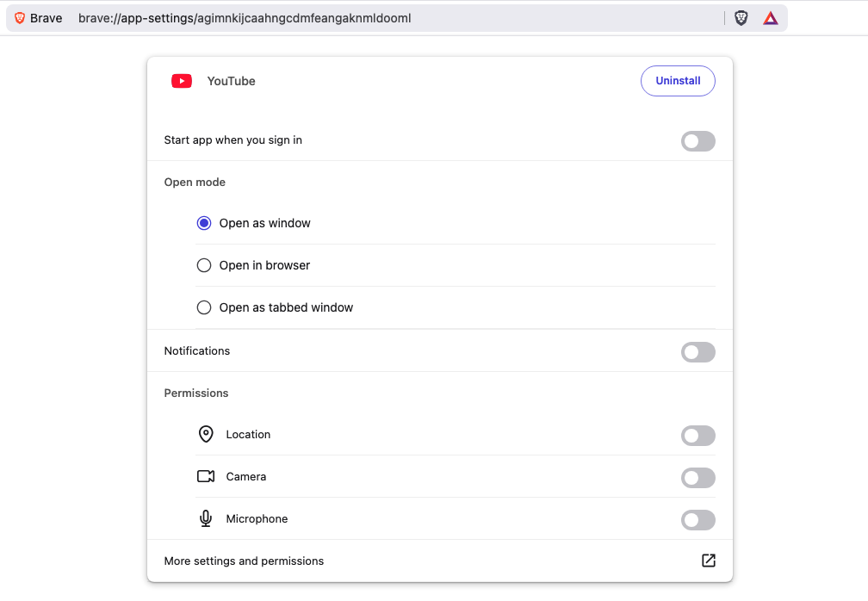
Task: Click the Camera icon in Permissions
Action: tap(206, 476)
